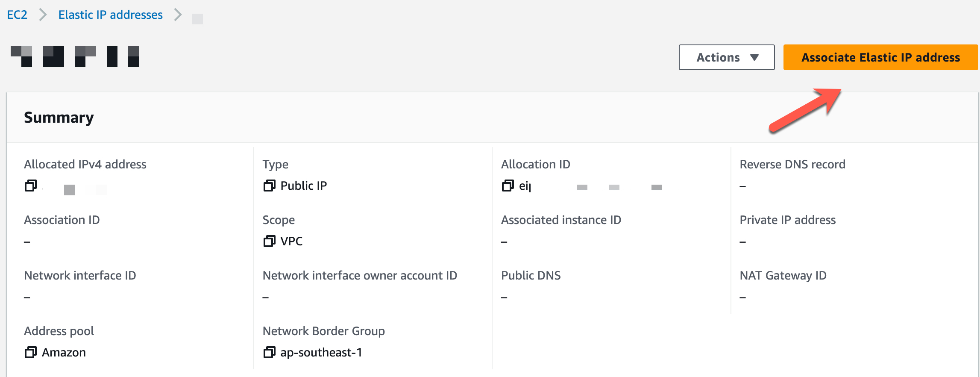Copy the allocated IPv4 address
The height and width of the screenshot is (377, 980).
[x=31, y=186]
